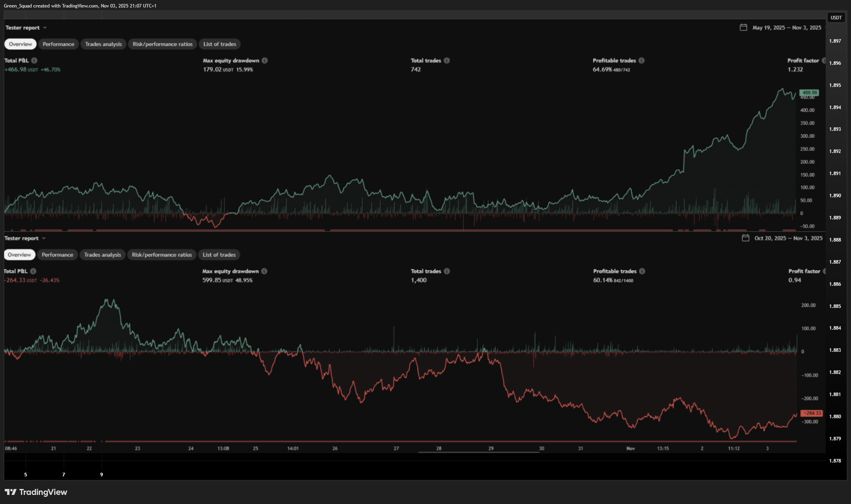851x504 pixels.
Task: Click the Nov label on the time axis
Action: tap(631, 448)
